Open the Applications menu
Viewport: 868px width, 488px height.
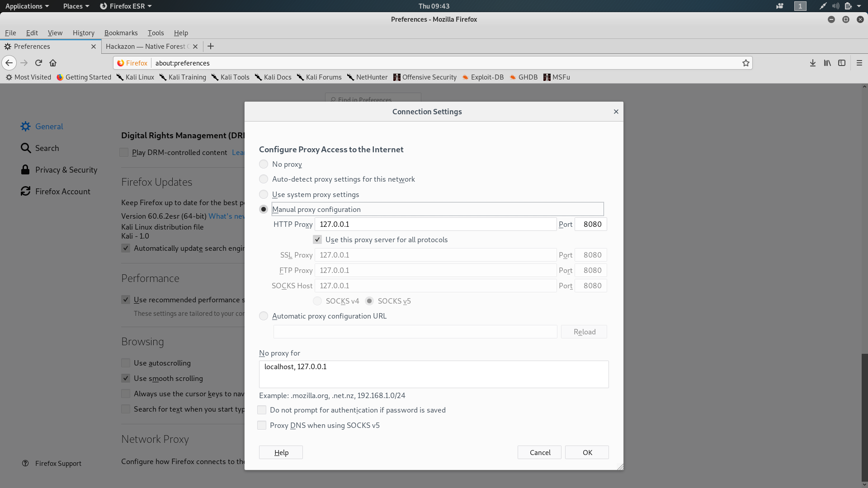click(24, 6)
